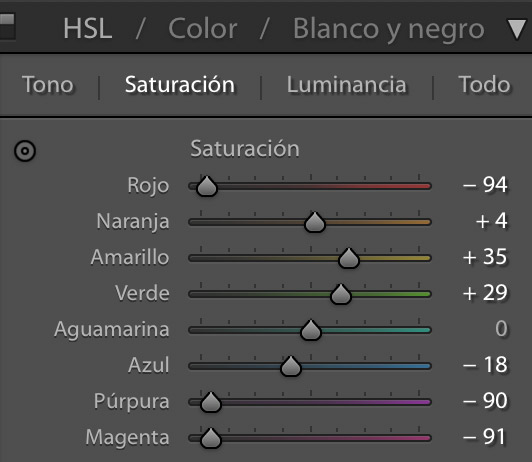Click the Aguamarina saturation slider handle
The width and height of the screenshot is (532, 462).
point(310,330)
